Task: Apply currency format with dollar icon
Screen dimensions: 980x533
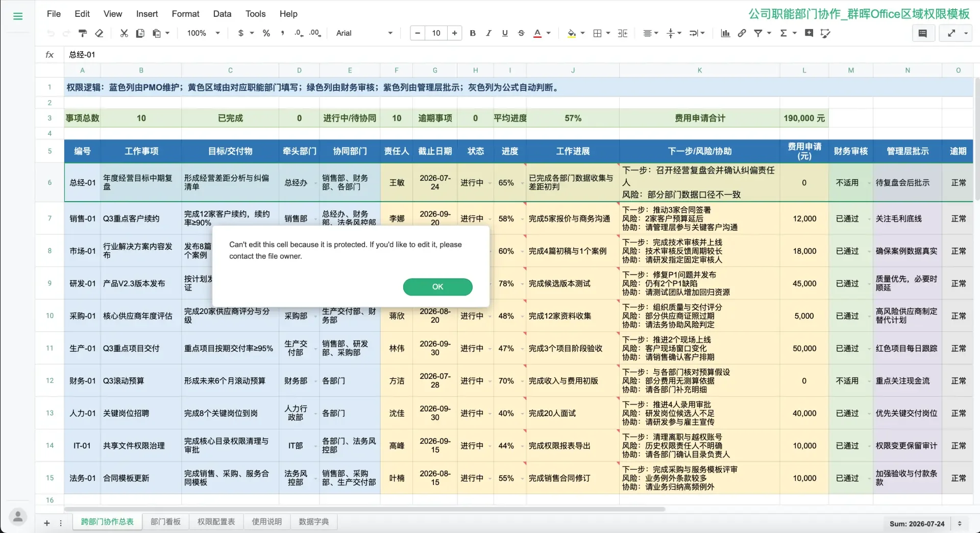Action: tap(241, 33)
